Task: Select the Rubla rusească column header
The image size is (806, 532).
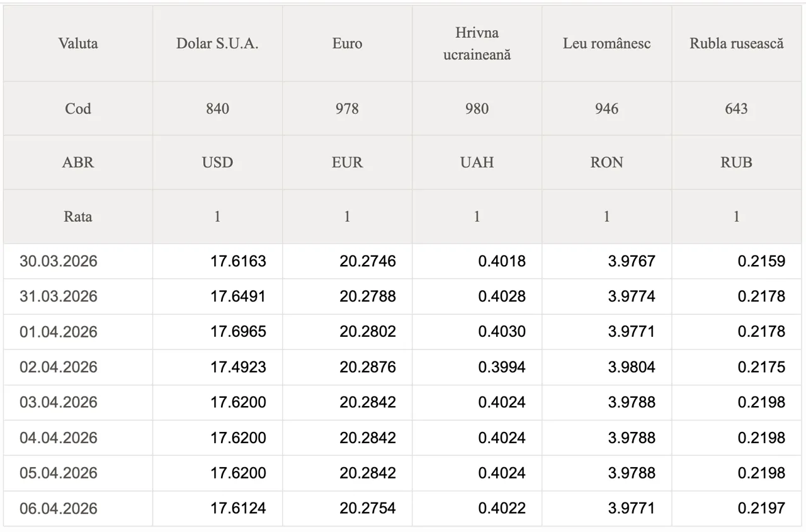Action: 736,43
